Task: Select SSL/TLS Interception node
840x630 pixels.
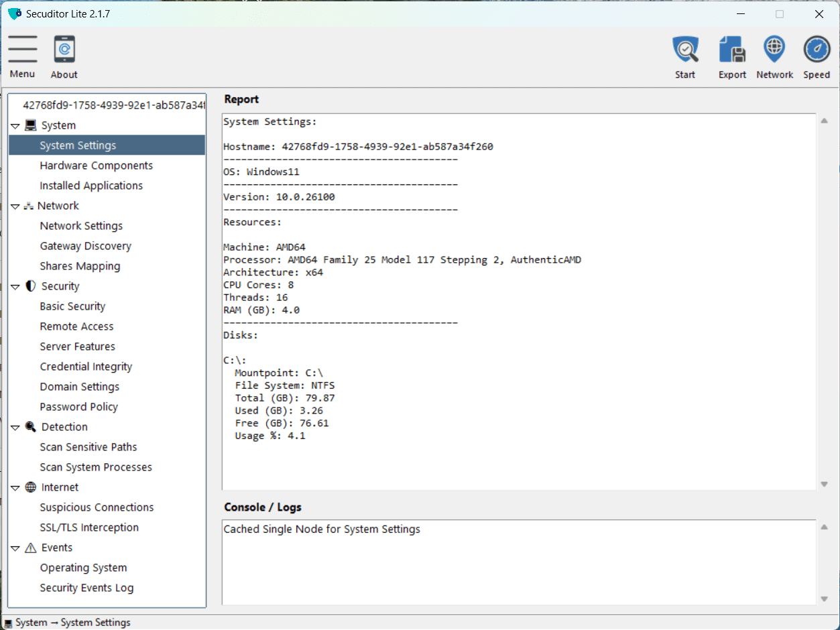Action: tap(89, 527)
